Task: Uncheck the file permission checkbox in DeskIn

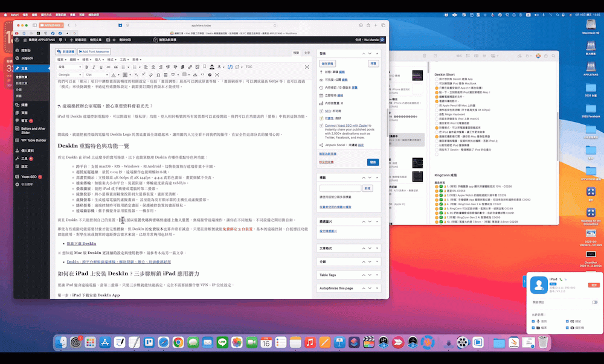Action: coord(533,328)
